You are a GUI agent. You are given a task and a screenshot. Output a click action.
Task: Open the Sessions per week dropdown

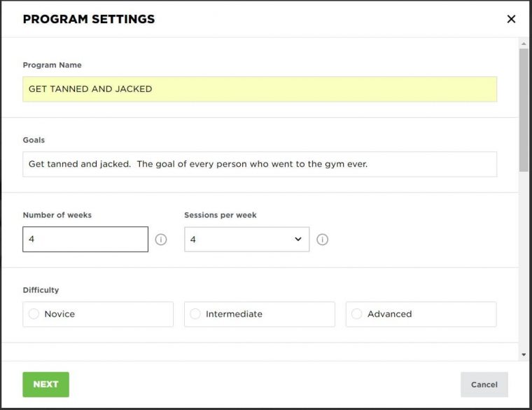246,240
